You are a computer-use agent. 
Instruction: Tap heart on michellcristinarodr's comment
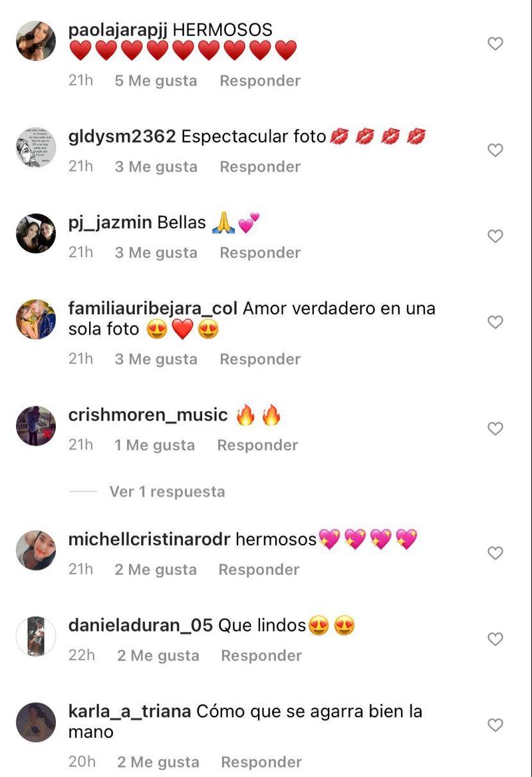click(x=495, y=553)
